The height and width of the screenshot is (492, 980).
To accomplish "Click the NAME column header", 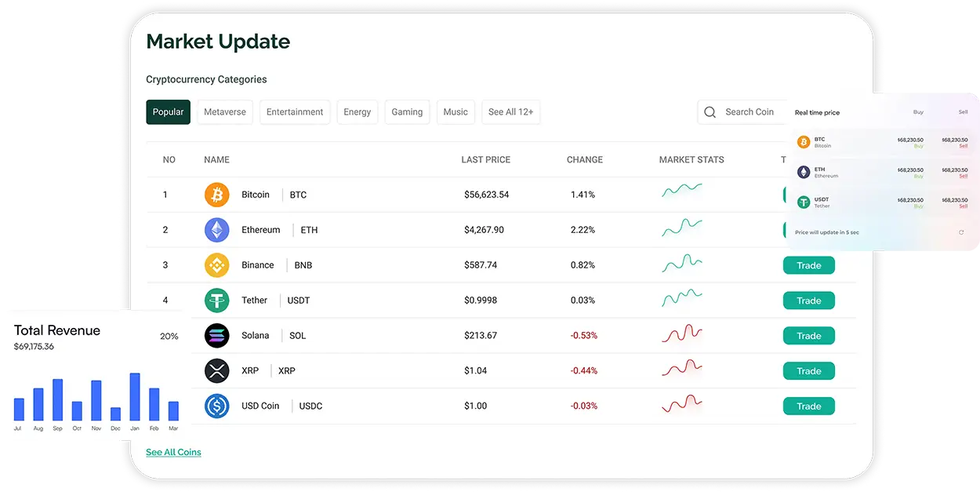I will pos(216,159).
